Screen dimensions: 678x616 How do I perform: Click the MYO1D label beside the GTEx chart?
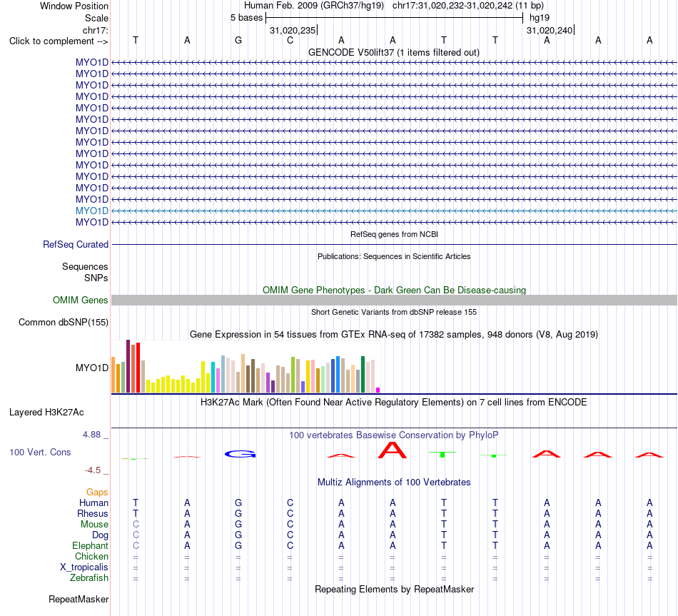[91, 368]
